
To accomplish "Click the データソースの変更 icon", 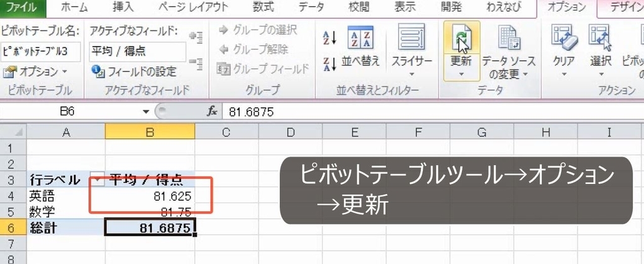I will (509, 38).
